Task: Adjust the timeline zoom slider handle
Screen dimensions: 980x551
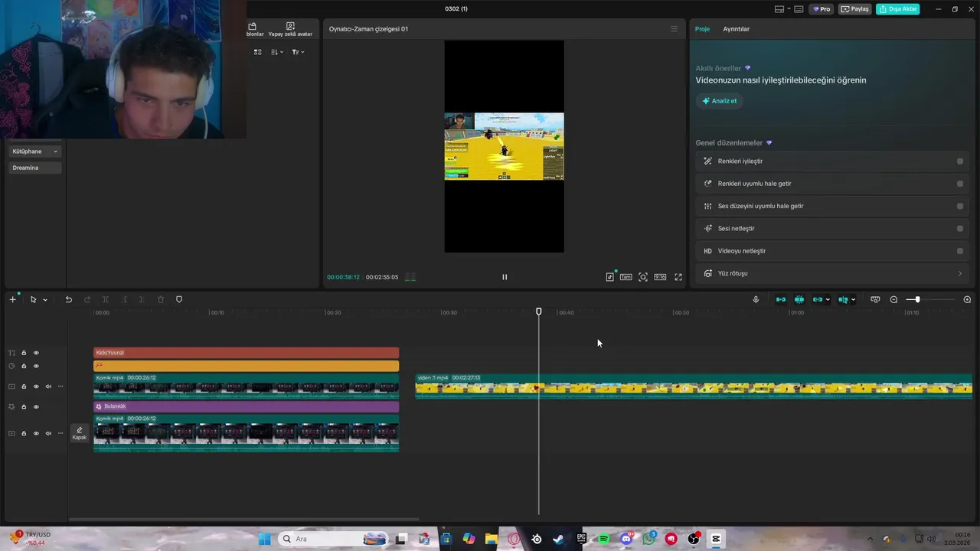Action: [x=917, y=299]
